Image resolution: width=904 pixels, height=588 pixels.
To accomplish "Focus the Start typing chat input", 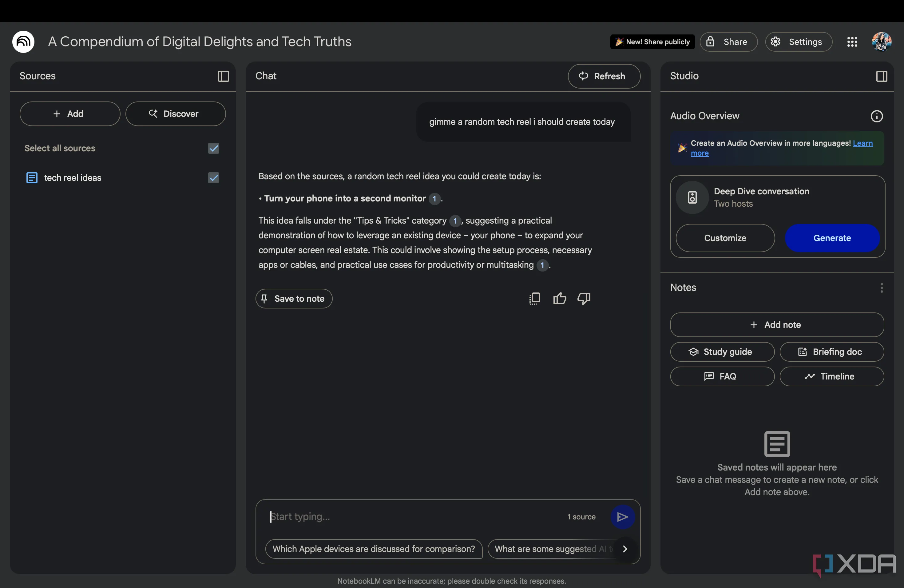I will (414, 517).
